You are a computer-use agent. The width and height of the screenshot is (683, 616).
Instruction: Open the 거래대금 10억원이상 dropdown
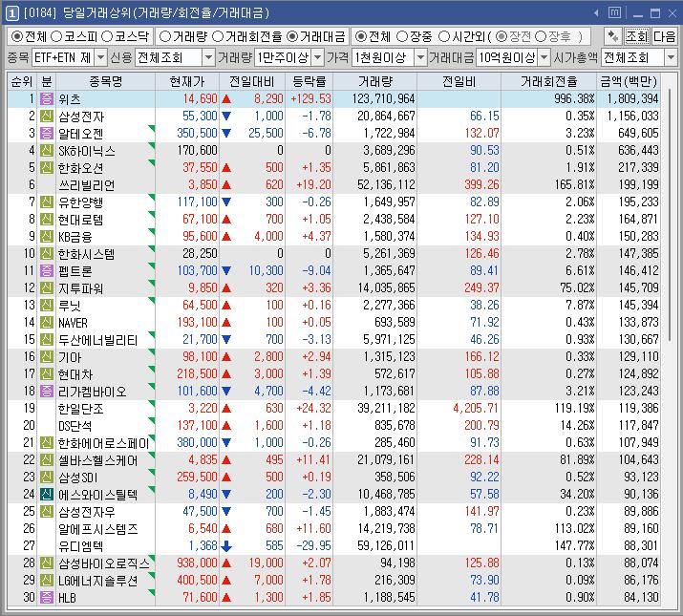click(x=544, y=57)
